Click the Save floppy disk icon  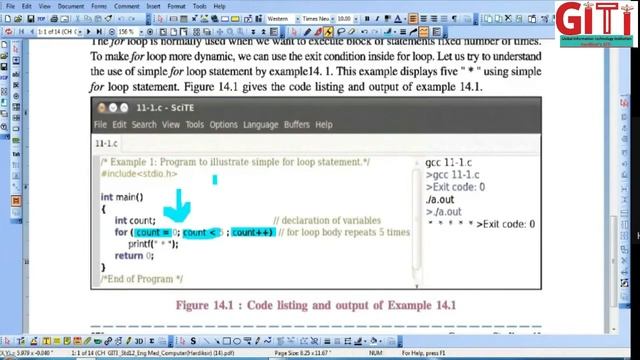click(30, 19)
